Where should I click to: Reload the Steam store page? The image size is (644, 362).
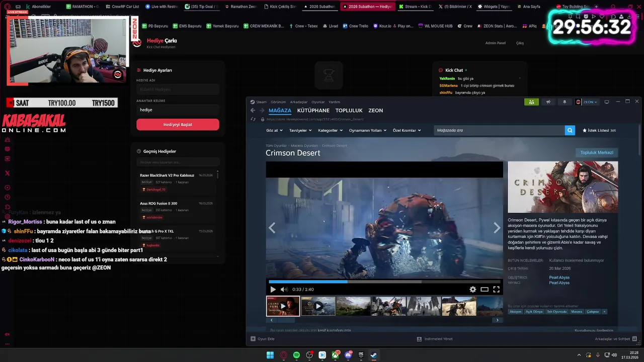(x=253, y=119)
